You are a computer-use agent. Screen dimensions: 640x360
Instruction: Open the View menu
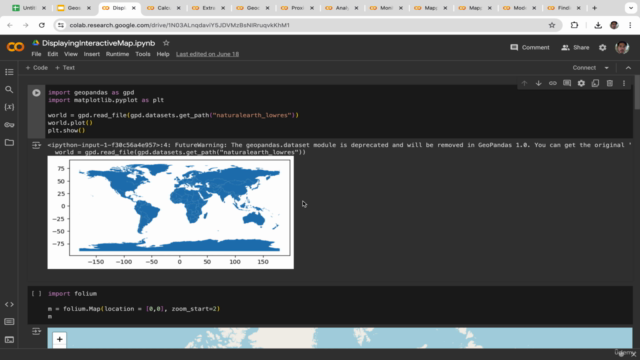(x=71, y=54)
